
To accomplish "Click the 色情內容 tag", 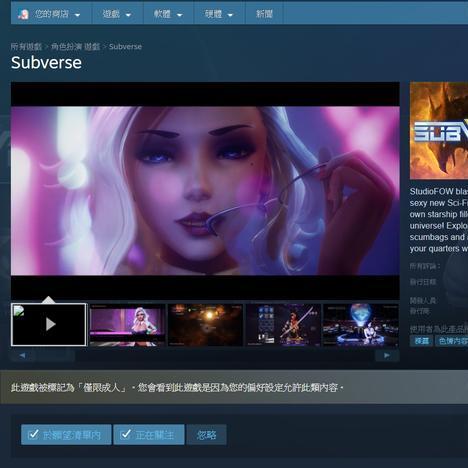I will pyautogui.click(x=452, y=341).
